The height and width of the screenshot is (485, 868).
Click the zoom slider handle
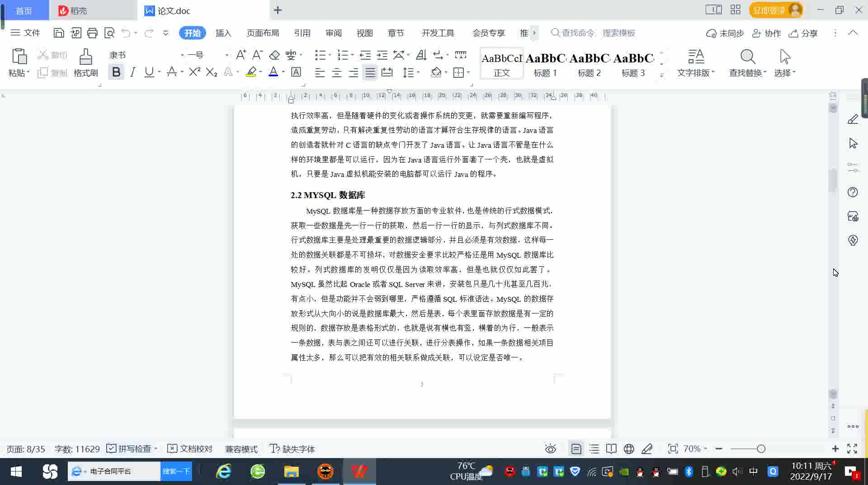pyautogui.click(x=761, y=449)
